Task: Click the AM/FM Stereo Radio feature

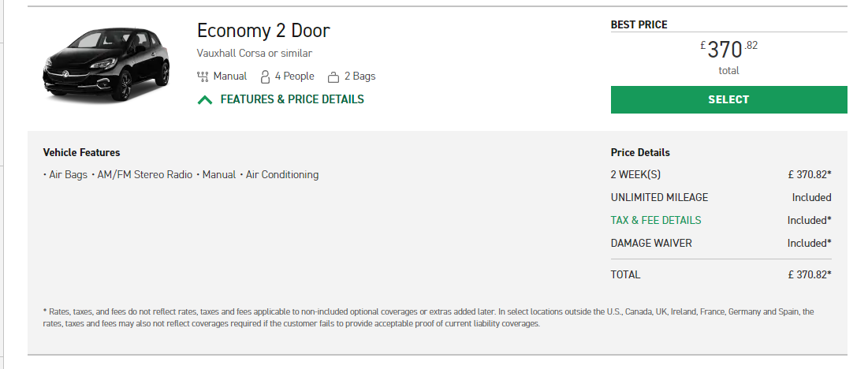Action: [144, 175]
